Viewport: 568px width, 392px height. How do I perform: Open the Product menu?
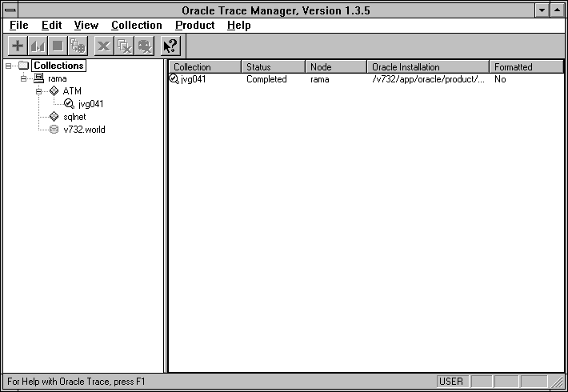(195, 26)
